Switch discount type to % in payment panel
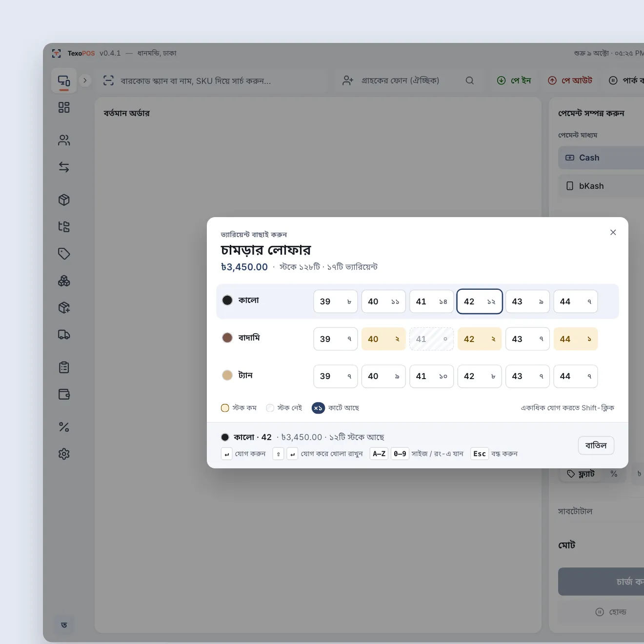 [614, 474]
